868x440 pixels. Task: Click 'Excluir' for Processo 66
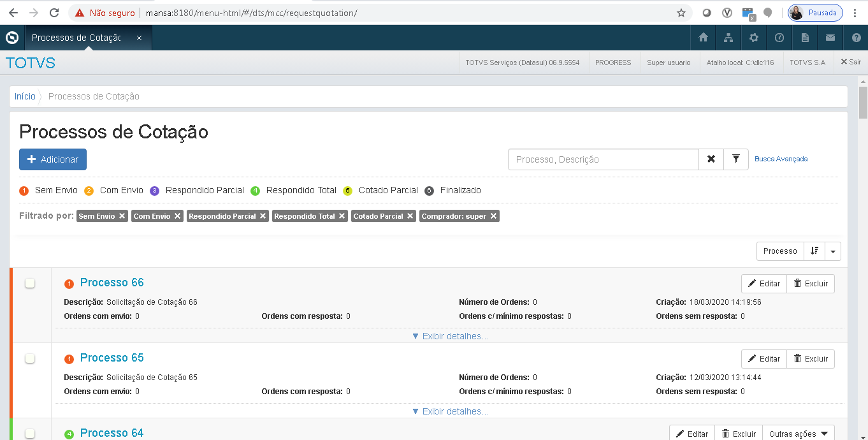pos(811,284)
